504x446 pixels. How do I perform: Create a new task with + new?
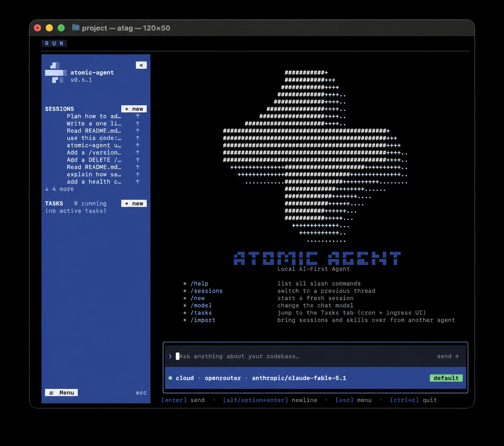point(134,203)
